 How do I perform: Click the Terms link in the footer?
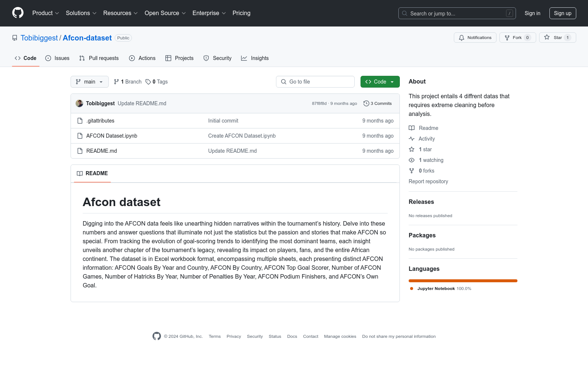click(x=215, y=336)
